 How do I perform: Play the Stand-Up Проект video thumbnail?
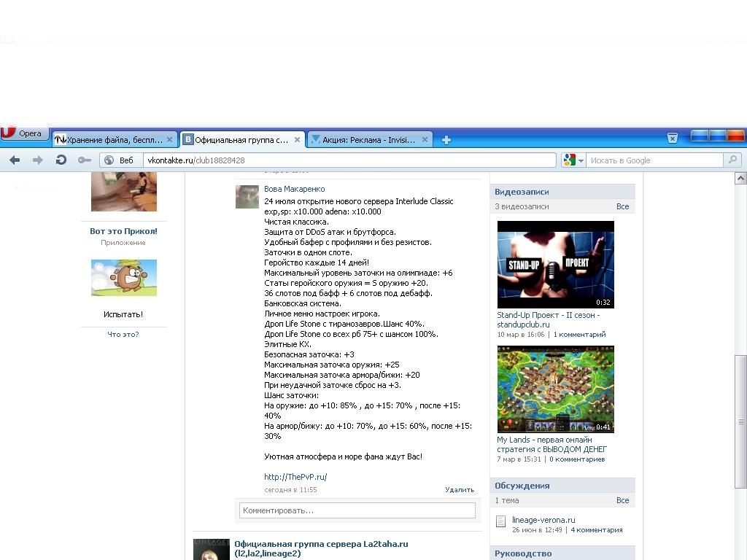click(x=555, y=264)
